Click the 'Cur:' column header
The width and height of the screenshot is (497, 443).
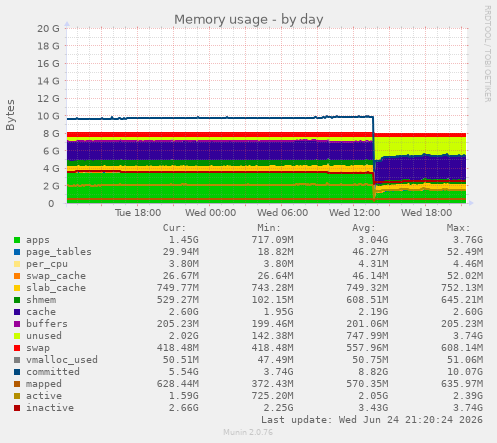point(174,228)
